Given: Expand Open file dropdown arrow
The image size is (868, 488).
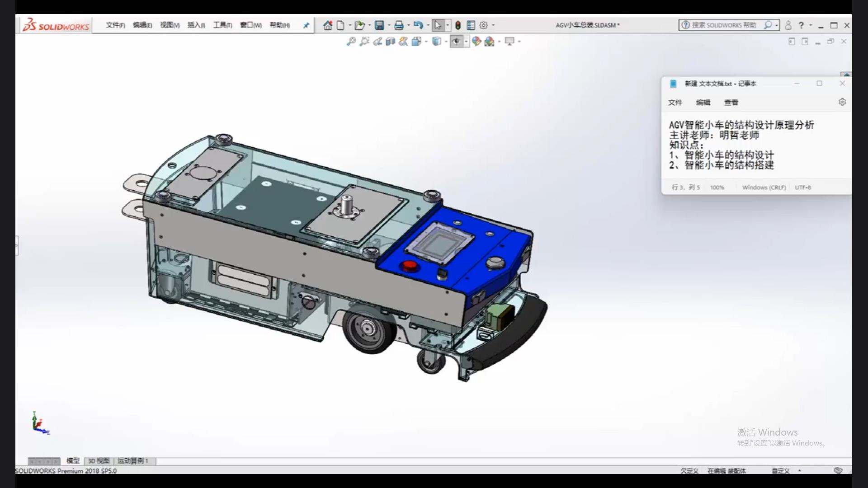Looking at the screenshot, I should (x=370, y=25).
